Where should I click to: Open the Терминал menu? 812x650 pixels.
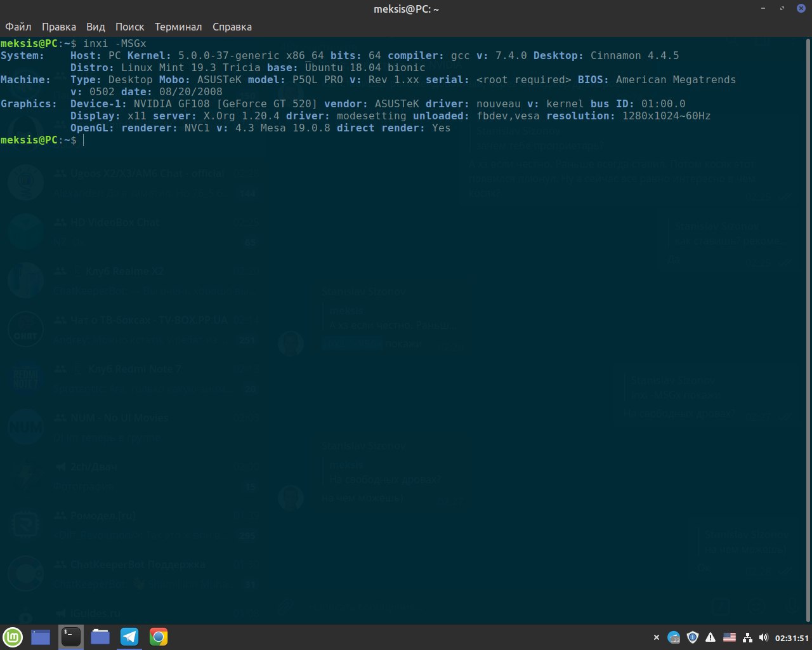pos(178,27)
